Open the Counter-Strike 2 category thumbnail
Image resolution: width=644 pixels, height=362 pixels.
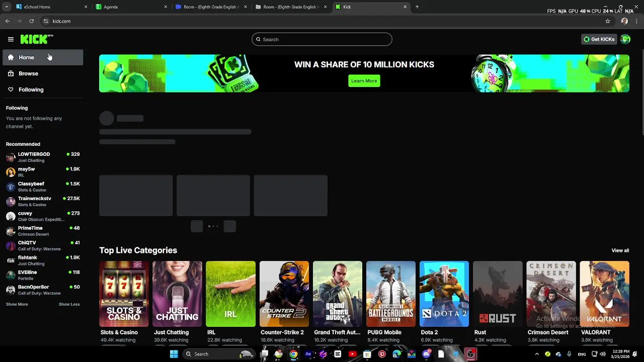(284, 294)
